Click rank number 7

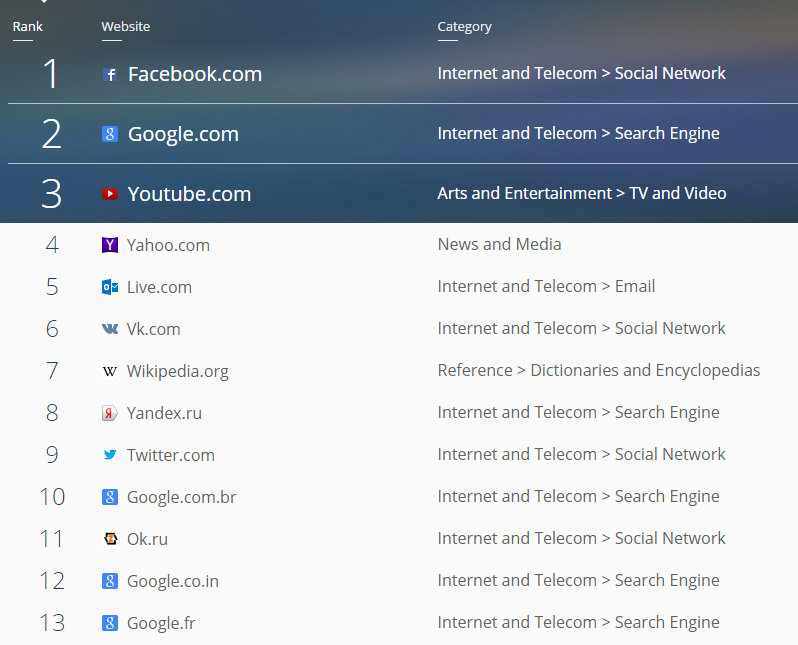(x=52, y=371)
